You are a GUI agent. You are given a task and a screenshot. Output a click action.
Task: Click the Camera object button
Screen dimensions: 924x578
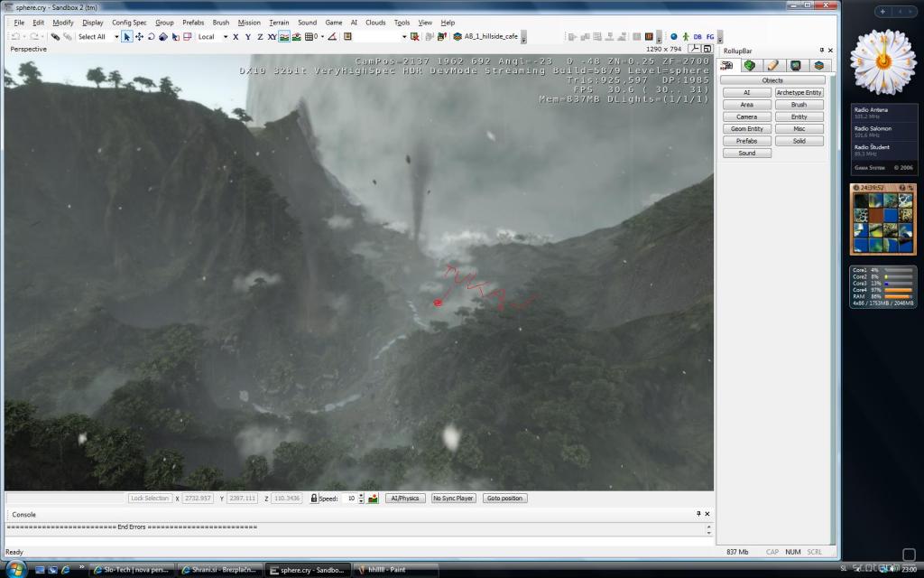pyautogui.click(x=746, y=117)
